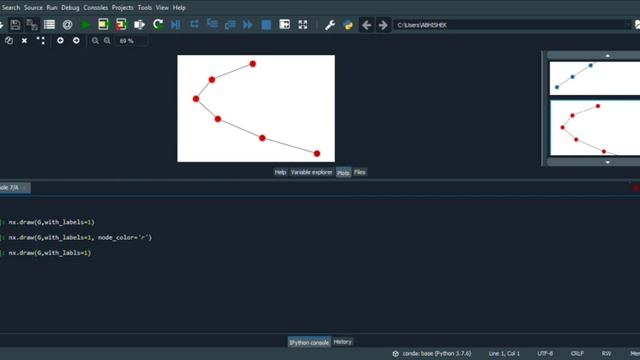The height and width of the screenshot is (360, 640).
Task: Open the Tools menu
Action: click(x=144, y=7)
